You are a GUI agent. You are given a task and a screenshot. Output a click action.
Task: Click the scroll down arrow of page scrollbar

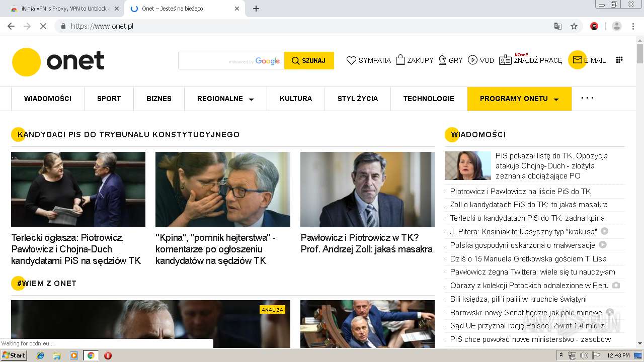pyautogui.click(x=640, y=343)
